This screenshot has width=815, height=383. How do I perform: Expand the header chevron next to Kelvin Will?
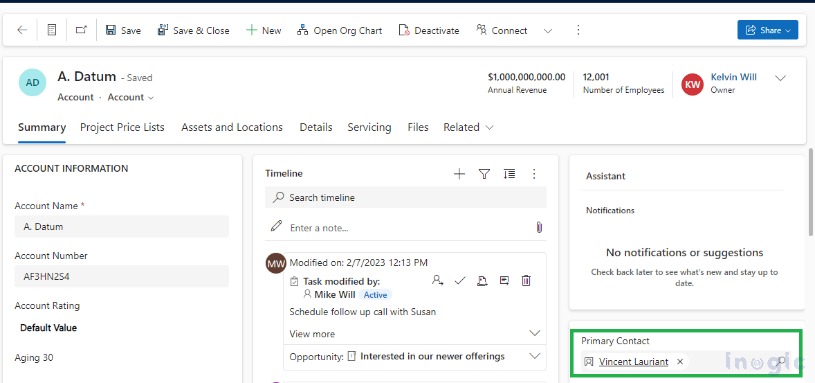(780, 78)
